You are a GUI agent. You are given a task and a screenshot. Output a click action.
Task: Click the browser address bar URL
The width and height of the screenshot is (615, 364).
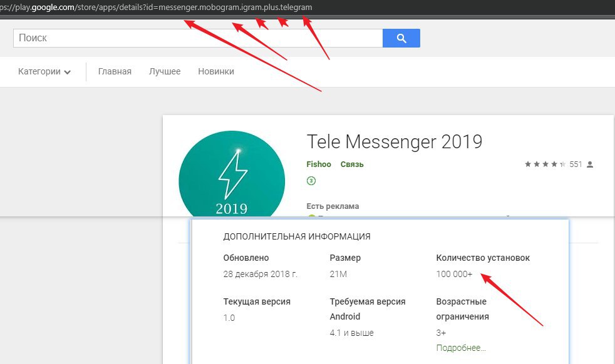point(156,7)
